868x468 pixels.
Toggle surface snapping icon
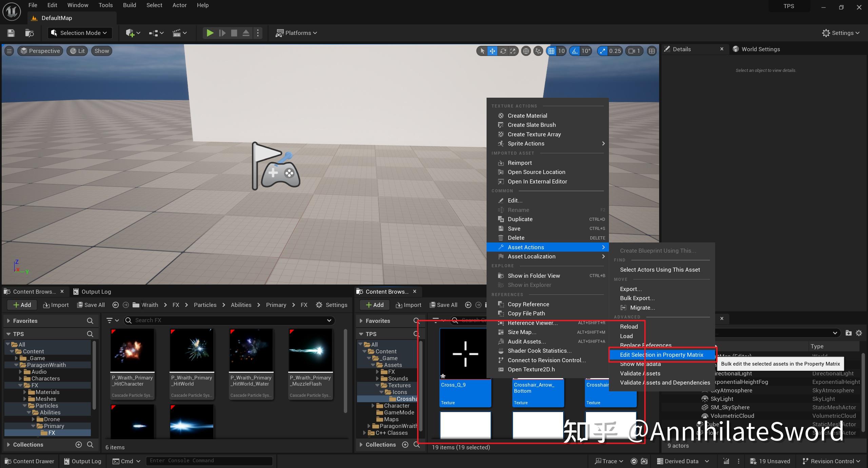(x=538, y=51)
